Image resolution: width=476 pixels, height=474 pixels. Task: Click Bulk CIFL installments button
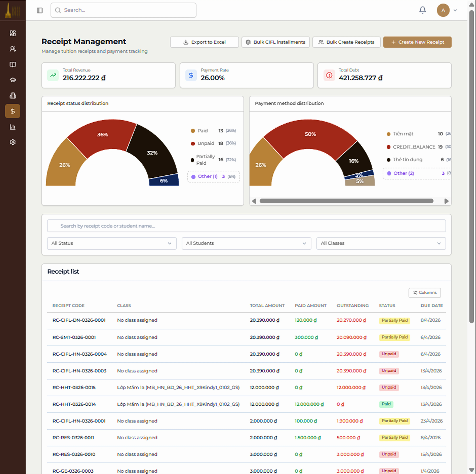275,42
